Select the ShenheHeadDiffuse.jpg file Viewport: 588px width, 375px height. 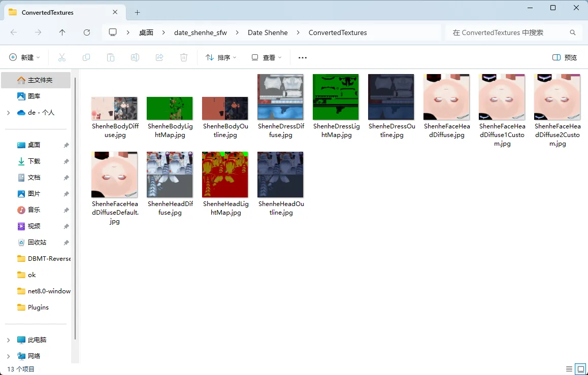[x=170, y=184]
